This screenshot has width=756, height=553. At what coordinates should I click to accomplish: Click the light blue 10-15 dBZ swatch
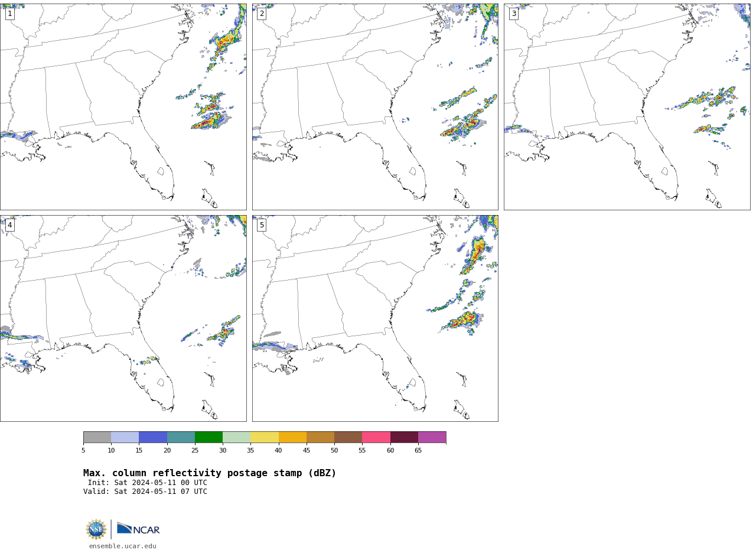[125, 437]
